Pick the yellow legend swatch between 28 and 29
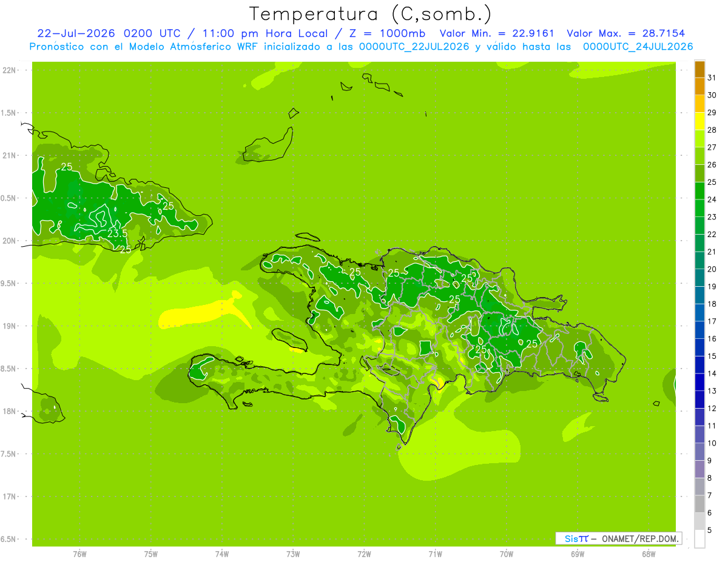The height and width of the screenshot is (562, 728). (699, 121)
